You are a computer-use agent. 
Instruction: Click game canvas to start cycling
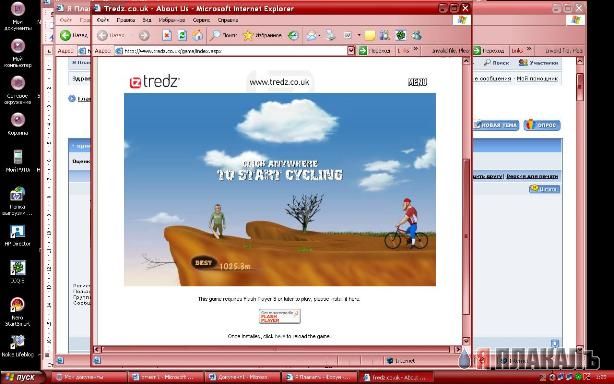point(280,189)
